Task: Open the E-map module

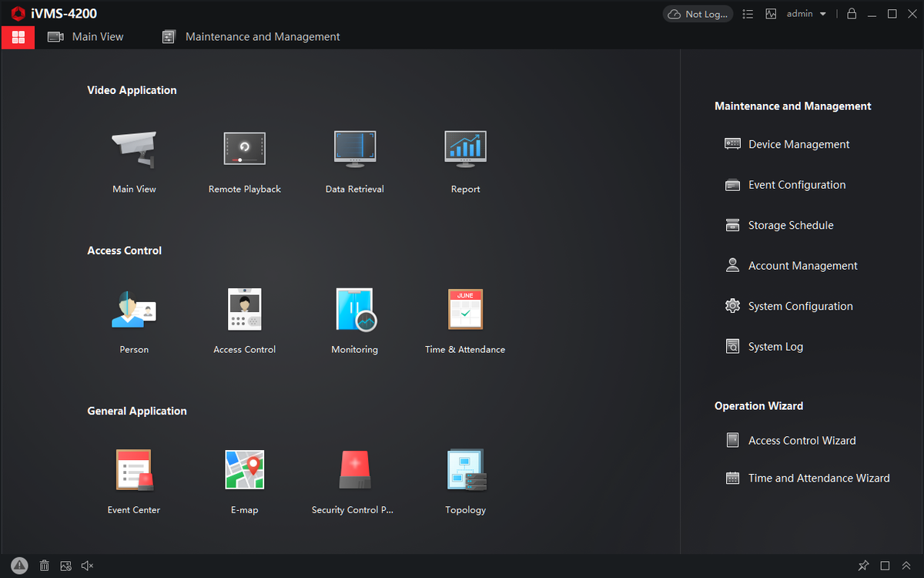Action: (245, 469)
